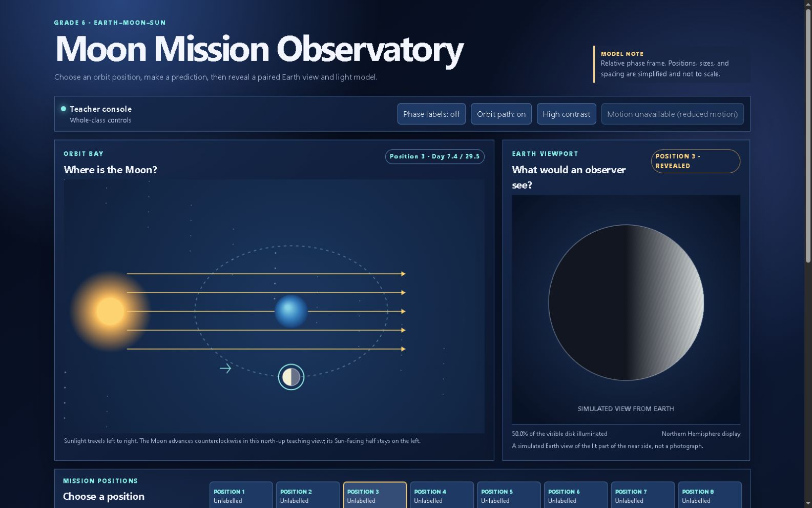Click the blue Earth globe in Orbit Bay
Image resolution: width=812 pixels, height=508 pixels.
291,311
